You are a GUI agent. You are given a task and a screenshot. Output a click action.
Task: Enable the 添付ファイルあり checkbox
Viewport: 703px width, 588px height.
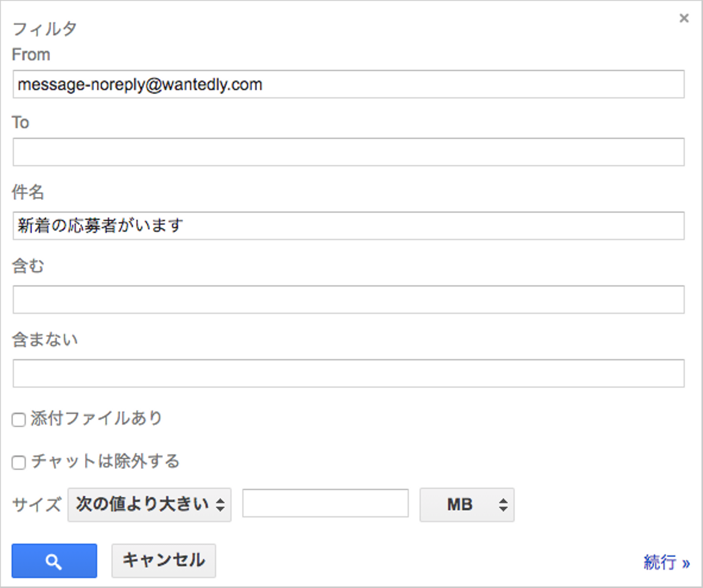coord(19,420)
